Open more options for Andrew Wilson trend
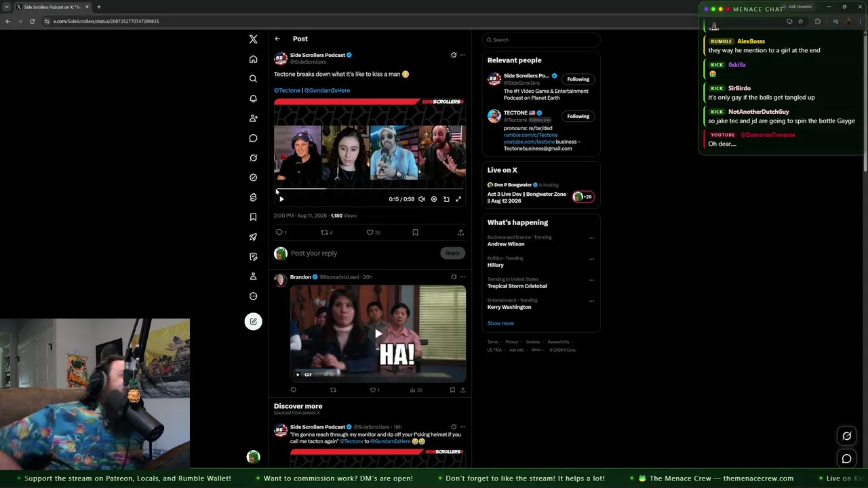 click(591, 238)
